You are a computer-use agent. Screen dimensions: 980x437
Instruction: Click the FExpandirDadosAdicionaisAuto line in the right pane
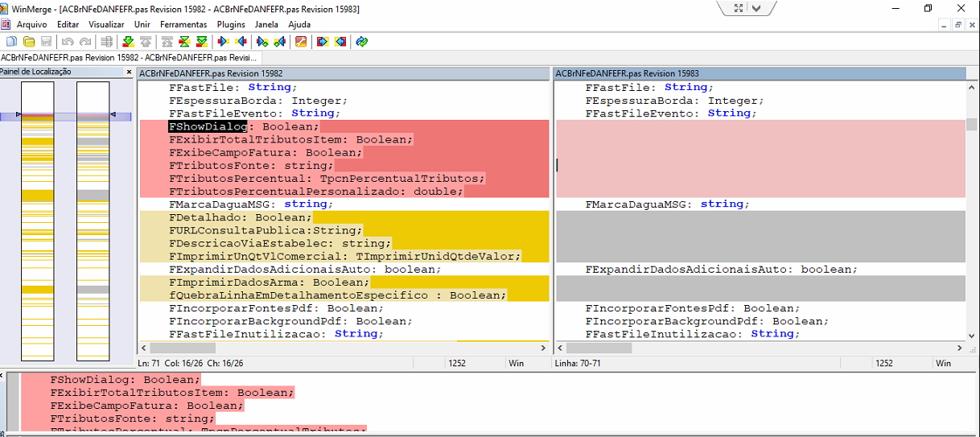click(x=722, y=270)
